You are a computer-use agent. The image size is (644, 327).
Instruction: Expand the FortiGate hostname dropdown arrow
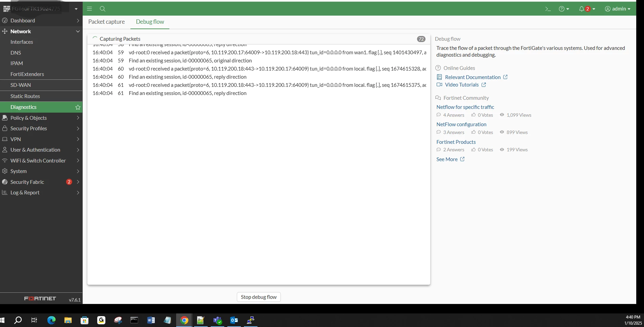pyautogui.click(x=76, y=9)
